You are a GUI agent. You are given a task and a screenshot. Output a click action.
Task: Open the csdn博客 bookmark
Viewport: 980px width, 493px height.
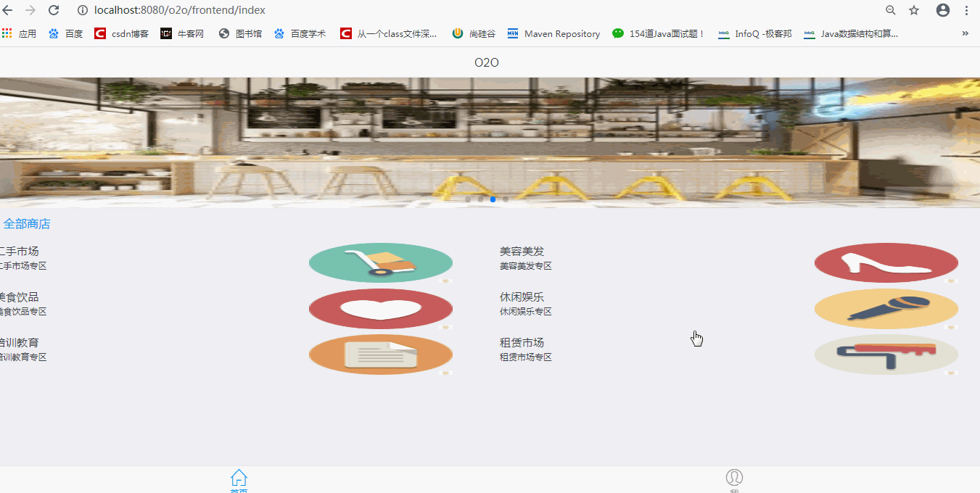point(121,33)
